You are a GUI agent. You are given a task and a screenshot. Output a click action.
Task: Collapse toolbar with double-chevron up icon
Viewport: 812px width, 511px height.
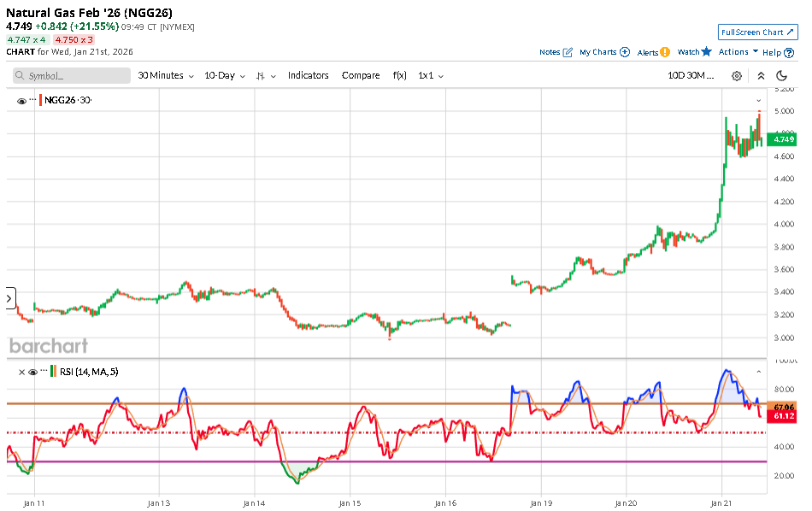pyautogui.click(x=761, y=76)
